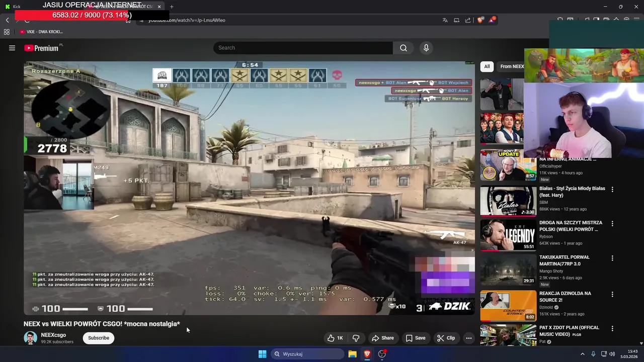Open the NOWY UPDATE 8:57 video thumbnail

508,165
